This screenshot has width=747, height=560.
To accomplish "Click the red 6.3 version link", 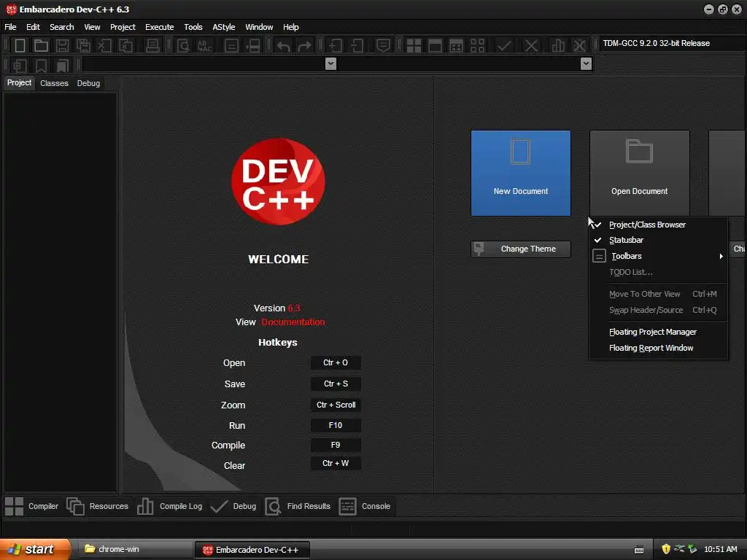I will [294, 308].
